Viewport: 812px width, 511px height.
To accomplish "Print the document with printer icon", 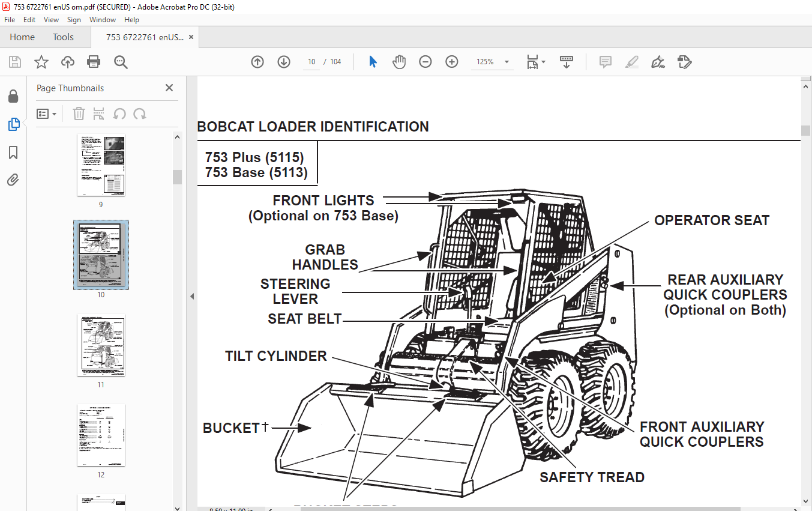I will click(94, 62).
